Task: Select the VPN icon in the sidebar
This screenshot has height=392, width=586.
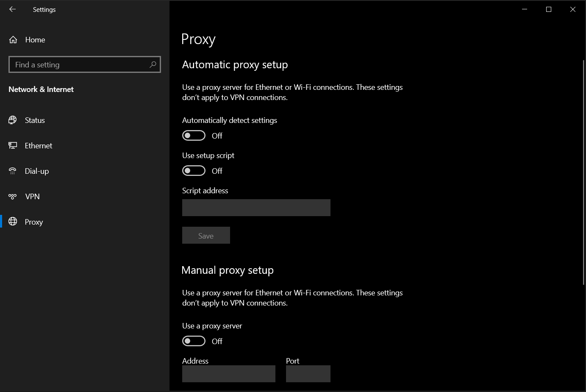Action: pyautogui.click(x=13, y=196)
